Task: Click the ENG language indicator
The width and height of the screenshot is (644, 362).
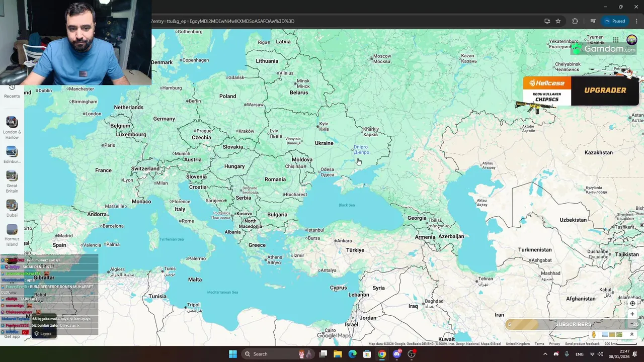Action: [x=580, y=354]
